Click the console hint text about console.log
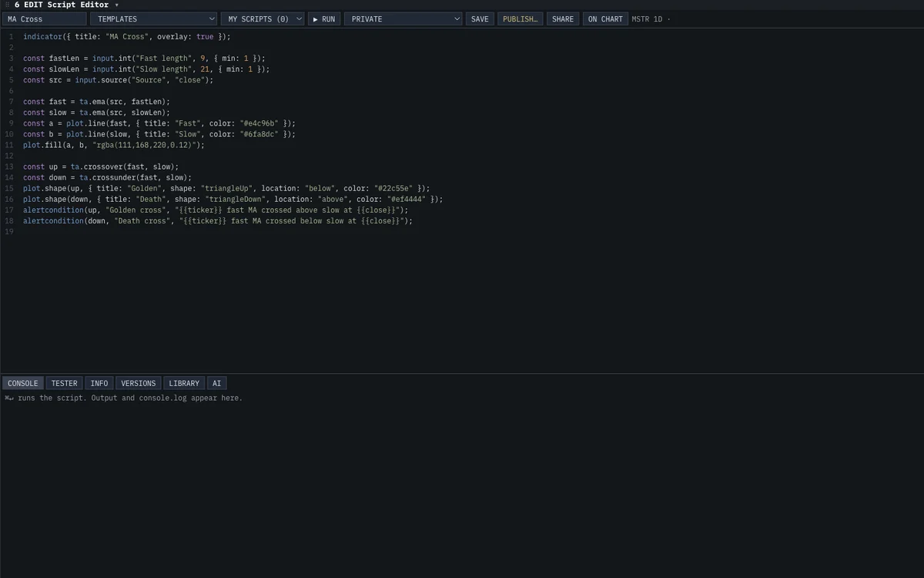The image size is (924, 578). 123,398
